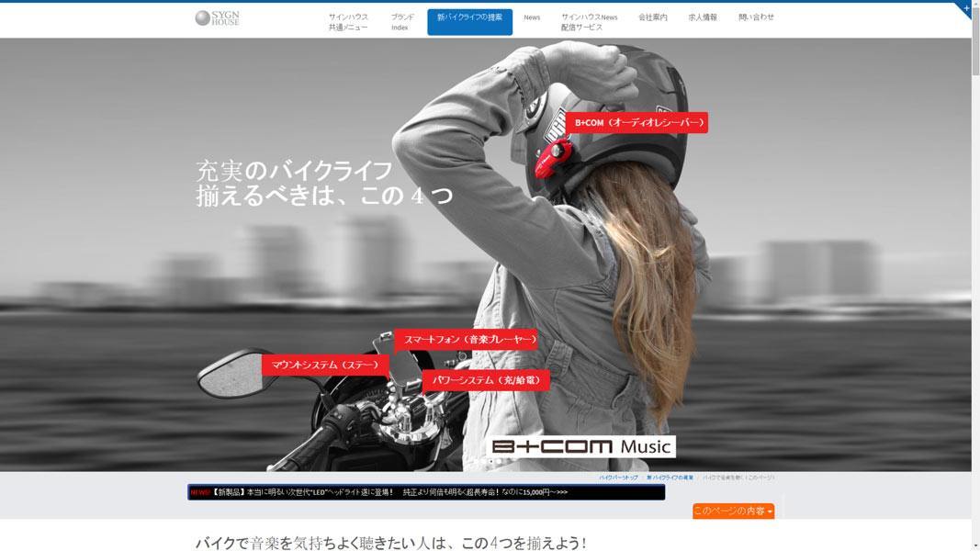Open the 問い合わせ menu item
Screen dimensions: 980x551
(x=756, y=17)
